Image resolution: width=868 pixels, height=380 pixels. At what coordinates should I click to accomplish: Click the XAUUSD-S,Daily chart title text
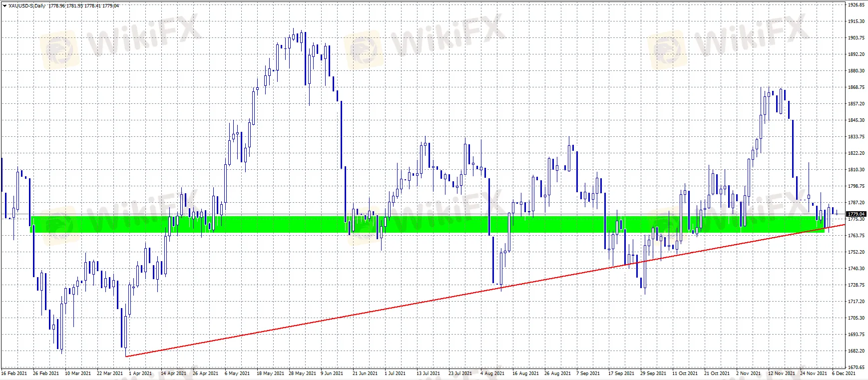pyautogui.click(x=27, y=6)
